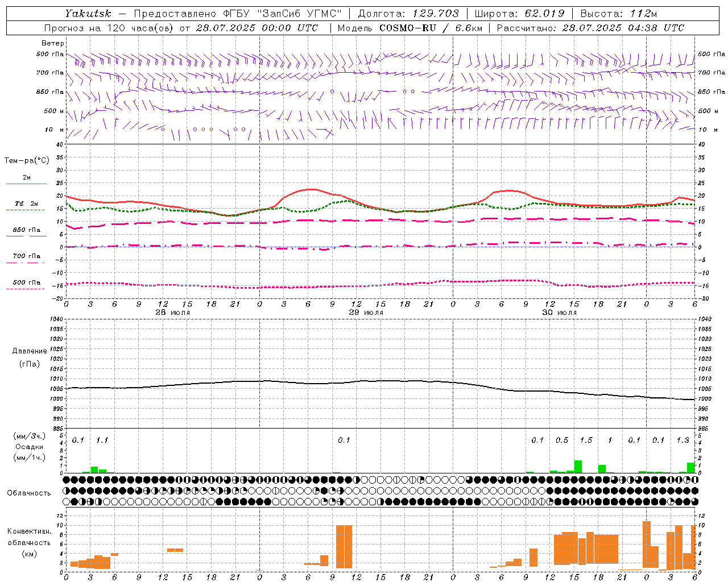This screenshot has width=728, height=582.
Task: Click the Широта: 62.019 value
Action: pos(519,14)
